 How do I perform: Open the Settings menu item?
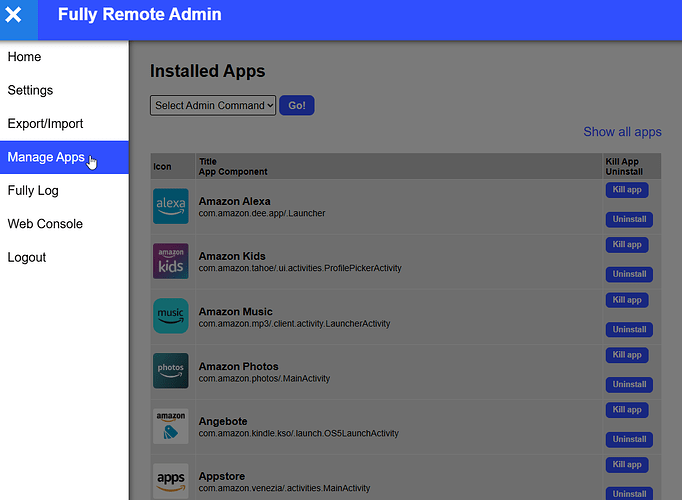point(64,90)
